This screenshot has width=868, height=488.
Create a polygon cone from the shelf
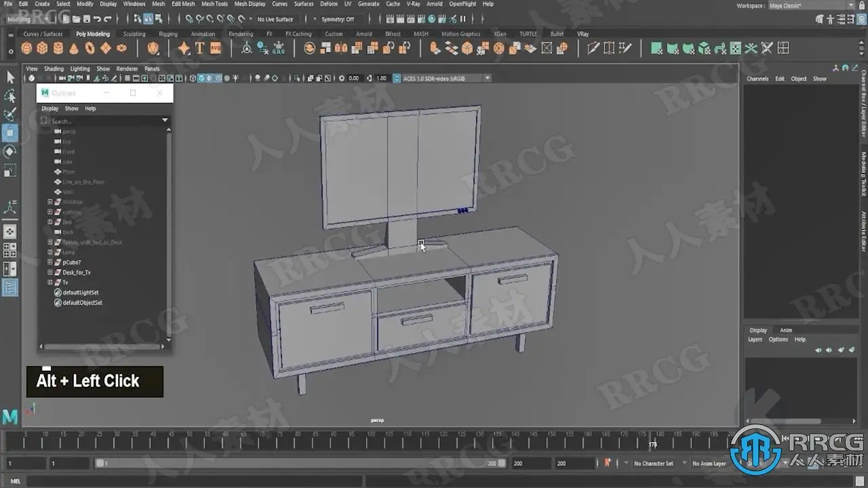tap(74, 48)
